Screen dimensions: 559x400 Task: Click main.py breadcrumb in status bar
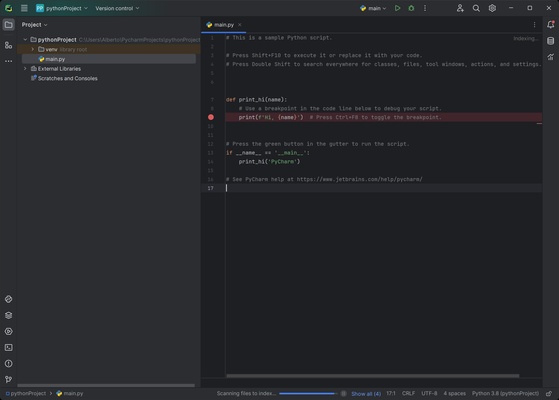70,393
